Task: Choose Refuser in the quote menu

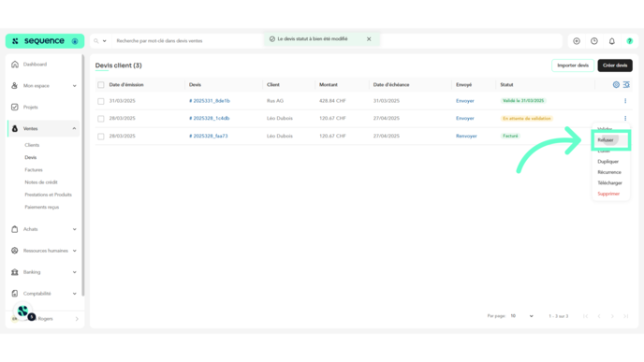Action: point(606,140)
